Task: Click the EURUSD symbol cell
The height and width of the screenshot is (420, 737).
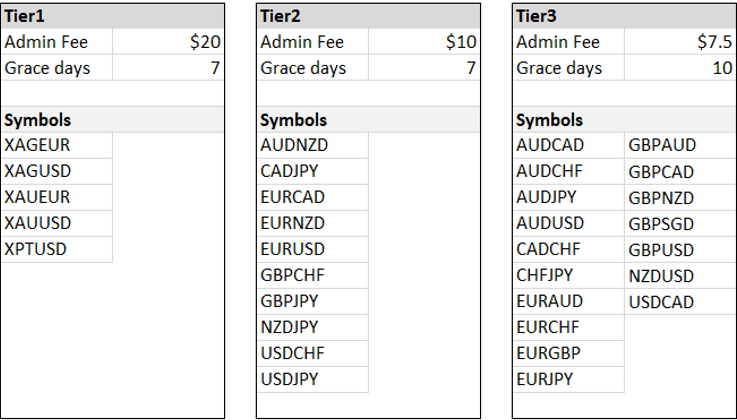Action: (x=313, y=249)
